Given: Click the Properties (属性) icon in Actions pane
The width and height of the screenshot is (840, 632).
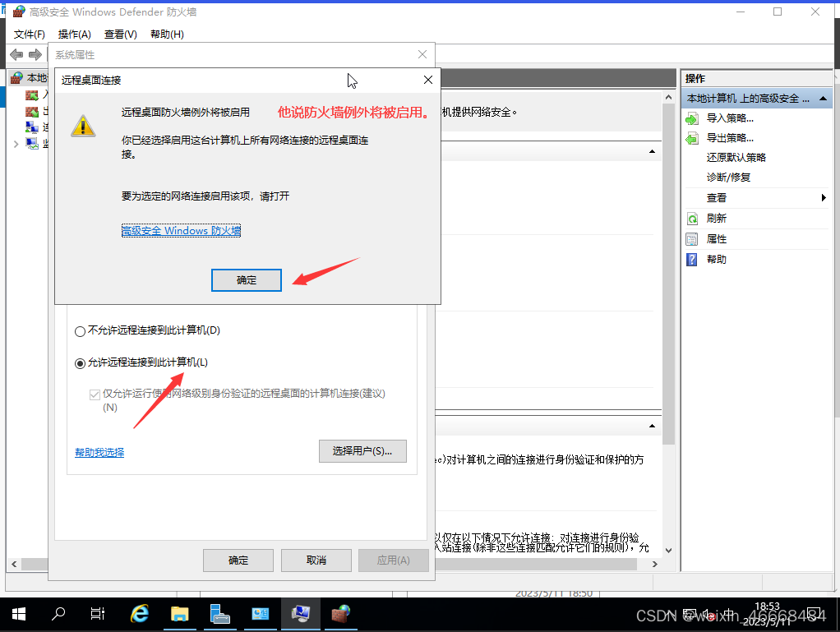Looking at the screenshot, I should [x=692, y=239].
